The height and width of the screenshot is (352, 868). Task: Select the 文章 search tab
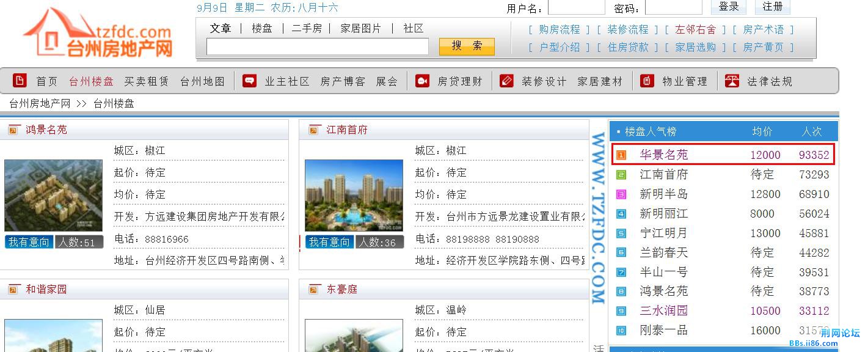(221, 28)
